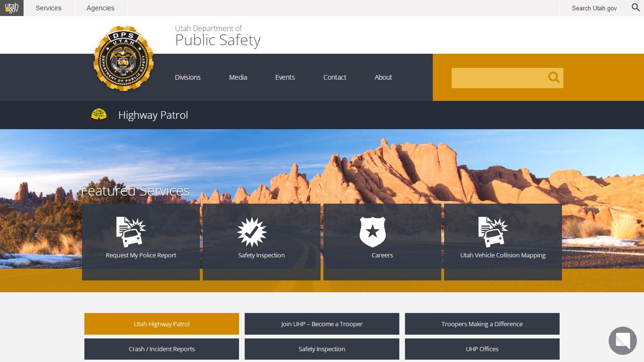Open the chat bubble widget
The image size is (644, 362).
tap(622, 340)
